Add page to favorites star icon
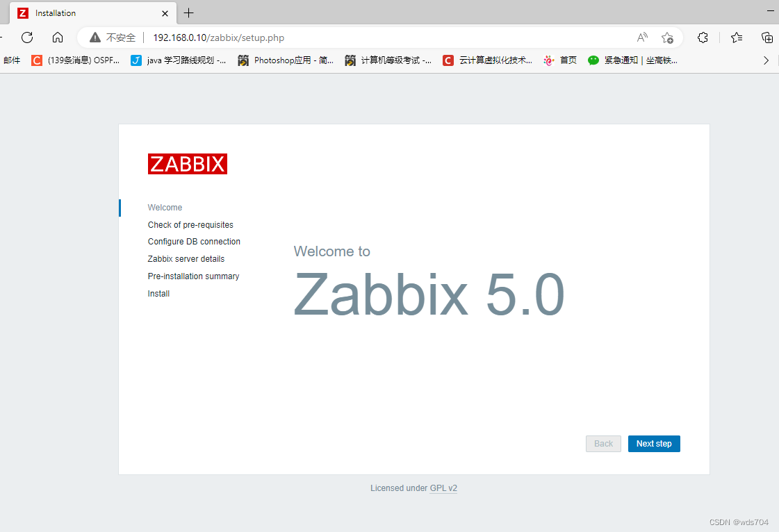The image size is (779, 532). click(667, 38)
